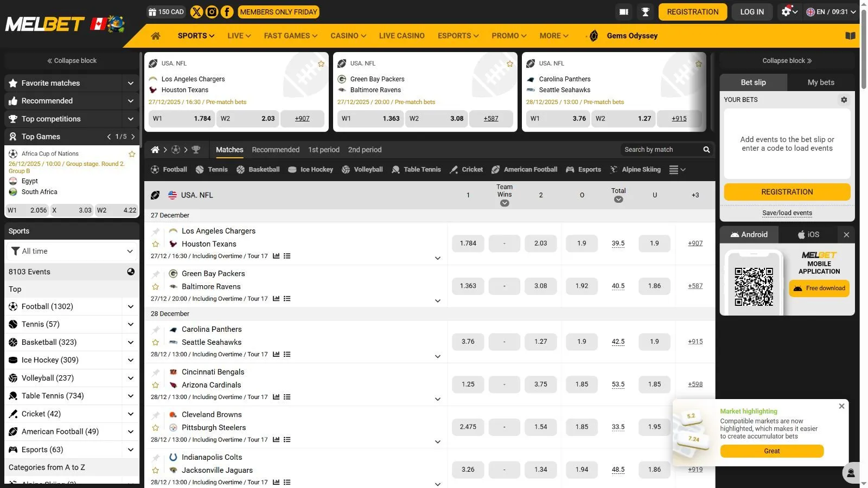Click the LOG IN button
This screenshot has height=488, width=868.
pyautogui.click(x=752, y=12)
